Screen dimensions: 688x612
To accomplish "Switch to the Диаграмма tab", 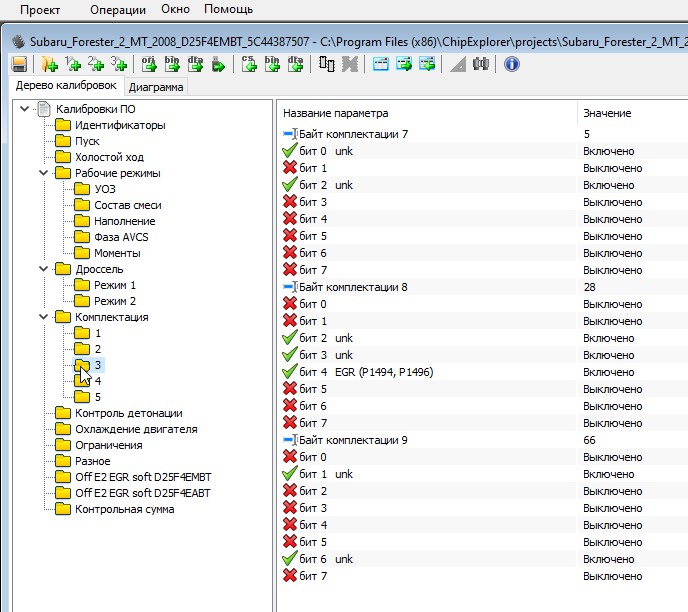I will [x=156, y=87].
